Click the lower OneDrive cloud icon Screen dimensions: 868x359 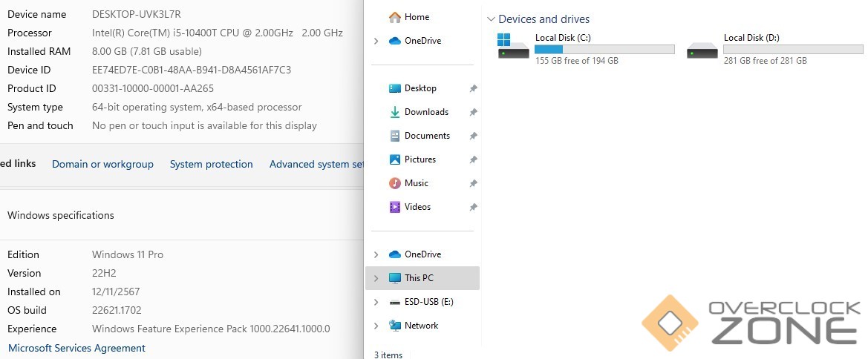coord(395,254)
